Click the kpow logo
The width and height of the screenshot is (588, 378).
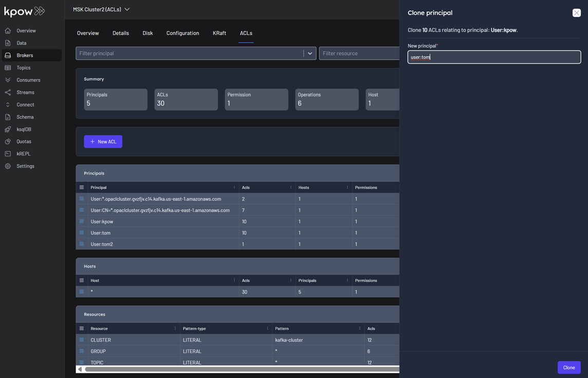(x=24, y=11)
